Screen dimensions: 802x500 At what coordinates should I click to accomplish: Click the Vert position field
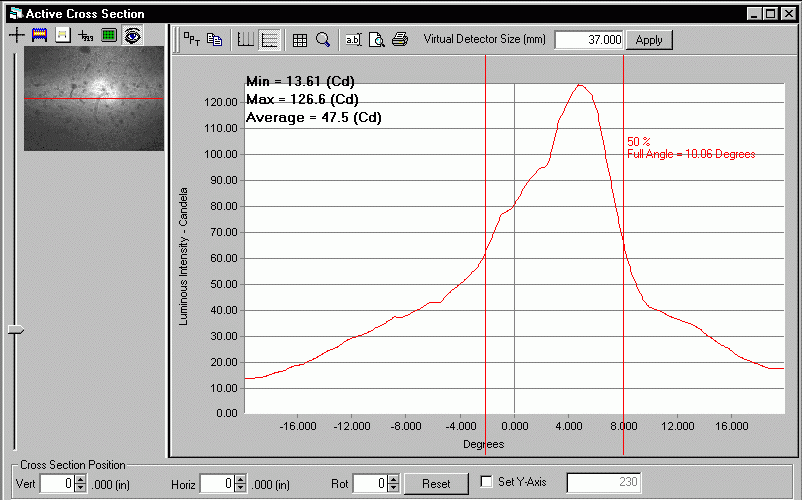(57, 484)
